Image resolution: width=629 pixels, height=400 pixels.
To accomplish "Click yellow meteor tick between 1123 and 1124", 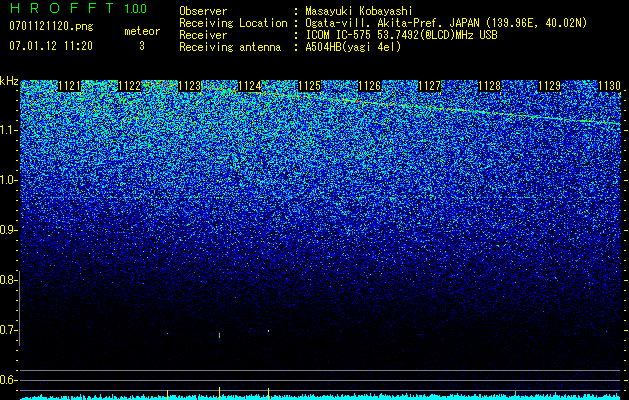I will point(219,393).
